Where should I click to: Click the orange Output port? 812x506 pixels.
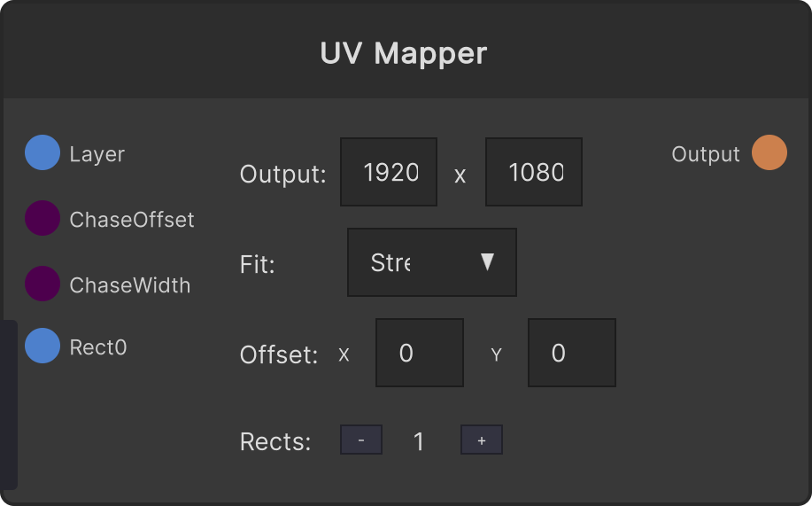(x=769, y=152)
